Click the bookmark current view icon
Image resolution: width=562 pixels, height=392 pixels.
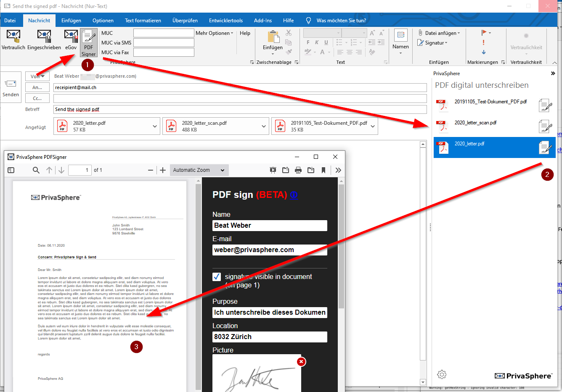(323, 170)
